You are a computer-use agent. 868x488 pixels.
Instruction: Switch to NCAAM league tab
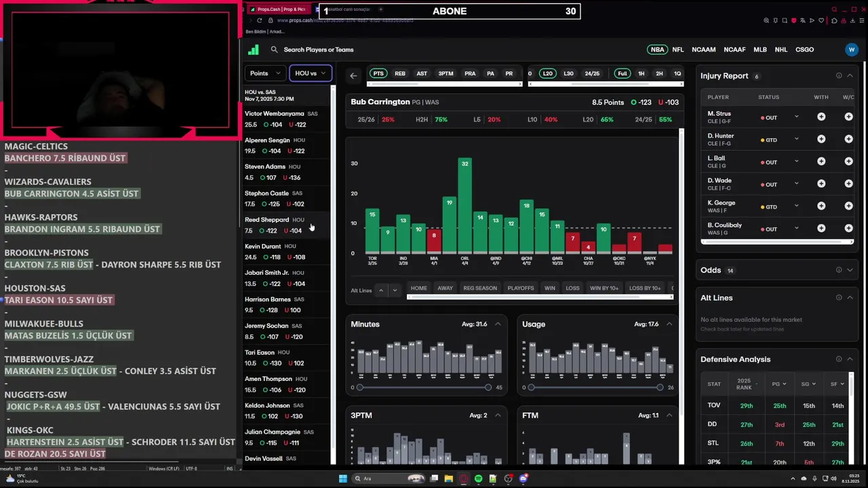(704, 49)
